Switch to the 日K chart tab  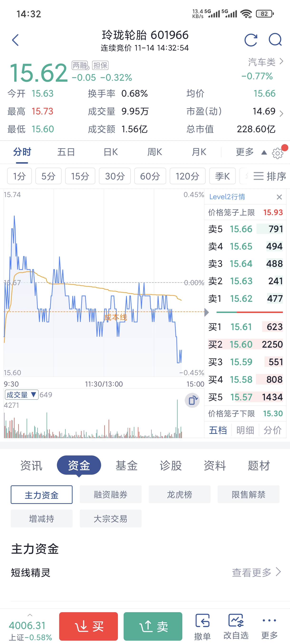111,152
